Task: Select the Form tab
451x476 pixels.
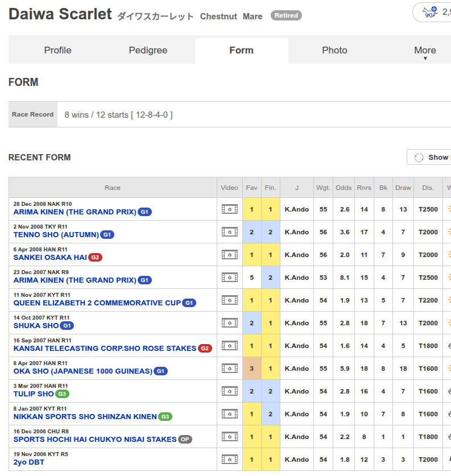Action: click(242, 51)
